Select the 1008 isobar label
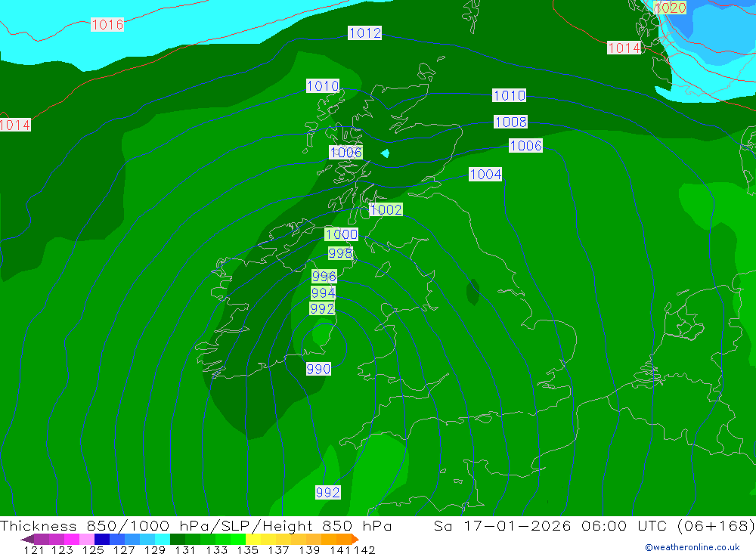756x554 pixels. 510,122
